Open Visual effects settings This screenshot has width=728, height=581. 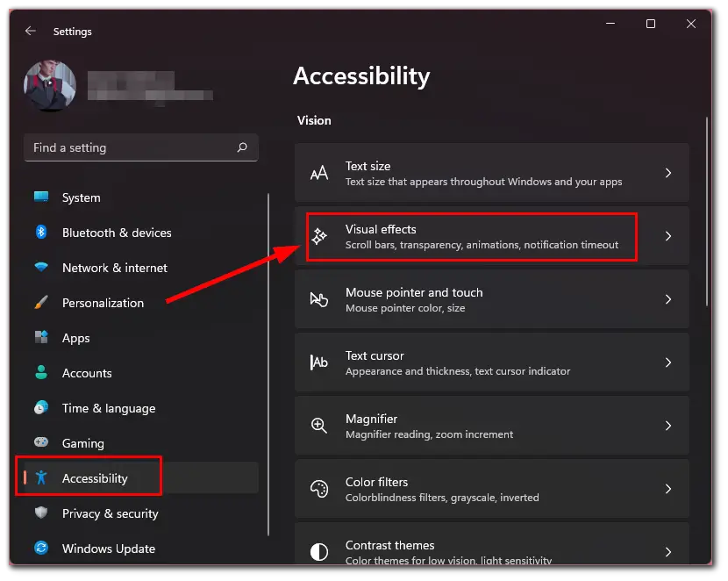click(492, 236)
